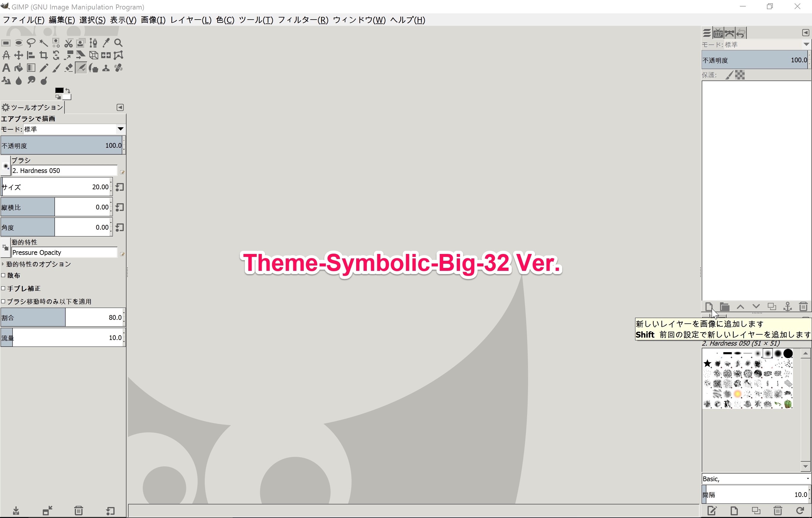Switch to the Eraser tool
The height and width of the screenshot is (518, 812).
coord(69,68)
